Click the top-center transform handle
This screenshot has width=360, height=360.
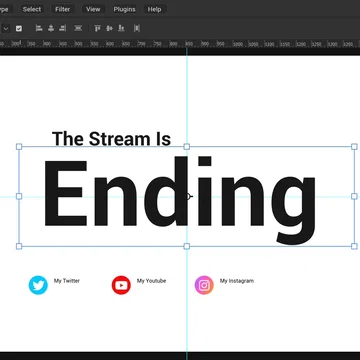[187, 147]
